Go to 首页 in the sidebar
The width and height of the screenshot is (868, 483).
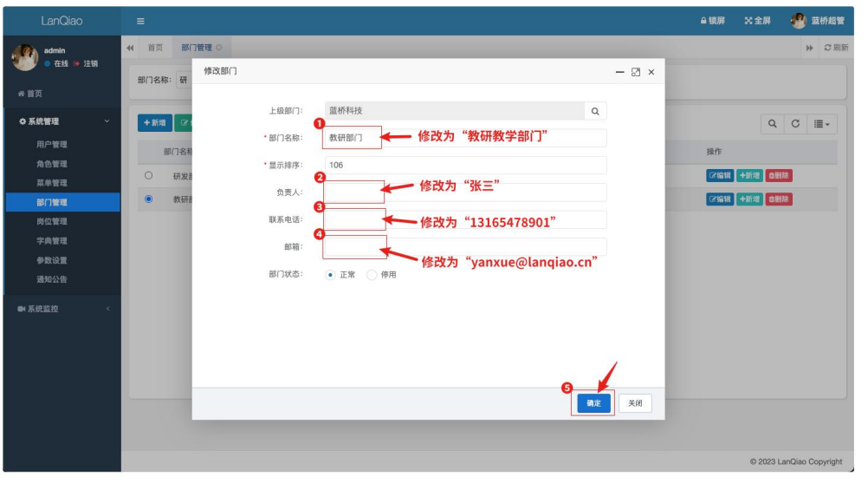(x=30, y=94)
